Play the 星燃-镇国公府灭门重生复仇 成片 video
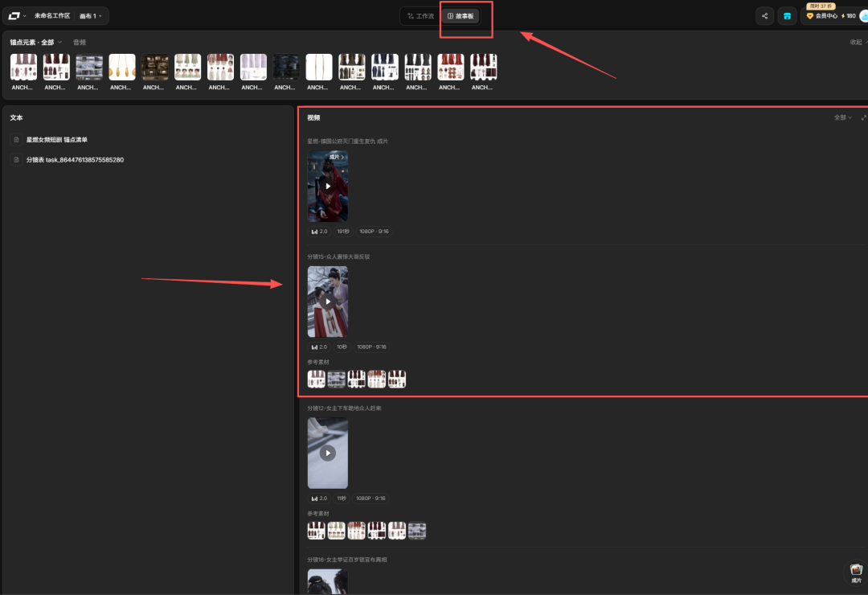Image resolution: width=868 pixels, height=595 pixels. point(328,187)
